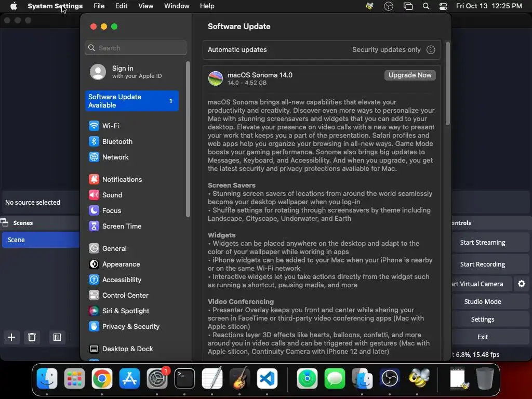The height and width of the screenshot is (399, 532).
Task: Open the OBS scene filters icon
Action: click(57, 337)
